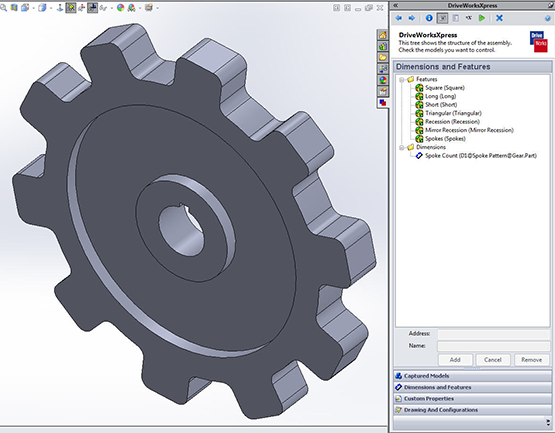Select the Triangular (Triangular) feature
The height and width of the screenshot is (433, 555).
coord(449,113)
